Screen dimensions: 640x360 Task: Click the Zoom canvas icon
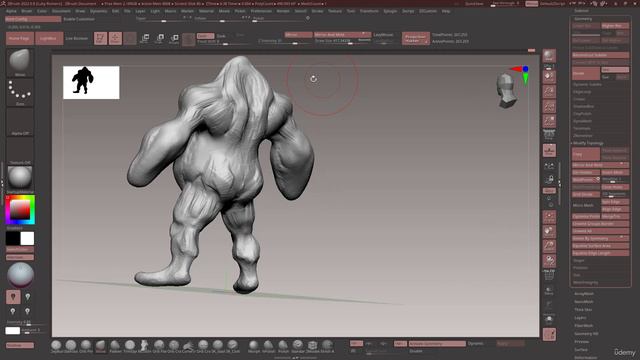[x=549, y=91]
